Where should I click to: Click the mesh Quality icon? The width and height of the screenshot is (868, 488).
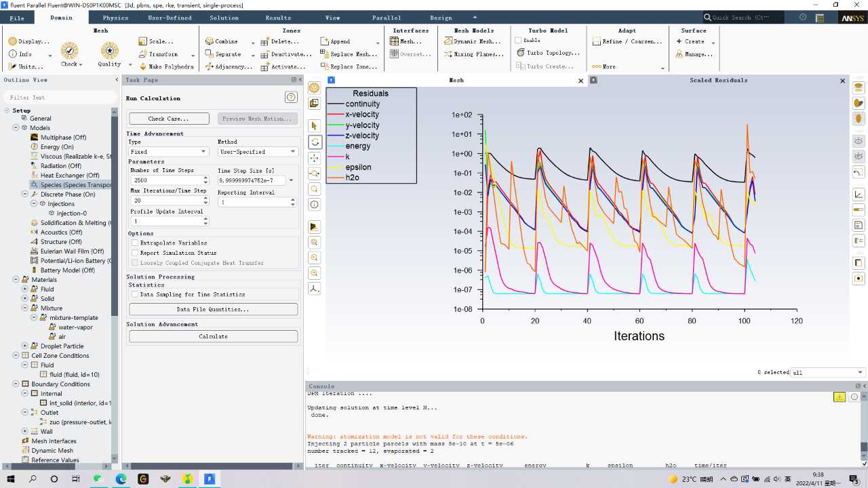pos(109,52)
